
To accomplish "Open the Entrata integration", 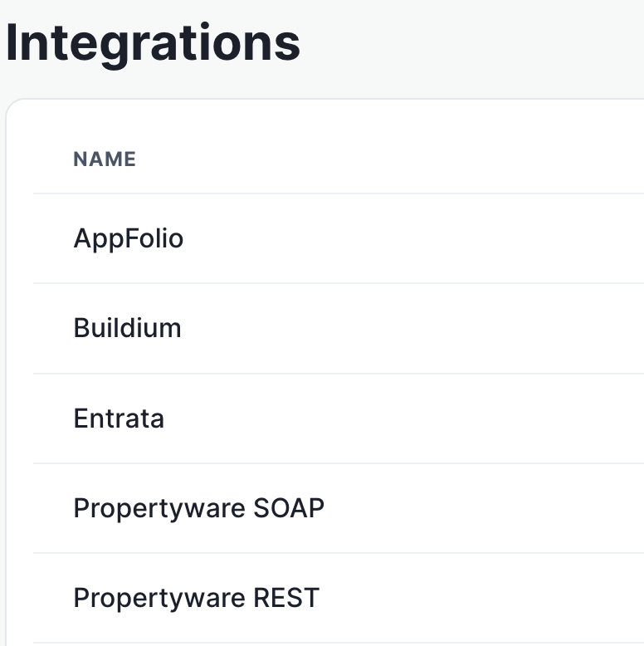I will (119, 418).
